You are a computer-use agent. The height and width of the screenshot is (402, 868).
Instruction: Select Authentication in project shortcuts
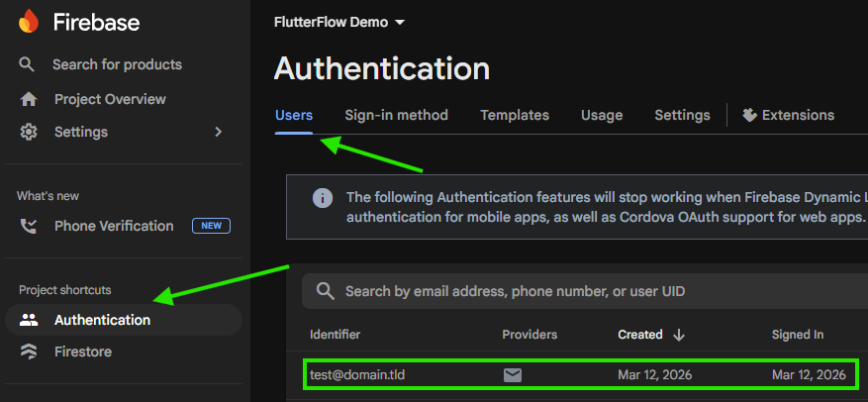[124, 320]
